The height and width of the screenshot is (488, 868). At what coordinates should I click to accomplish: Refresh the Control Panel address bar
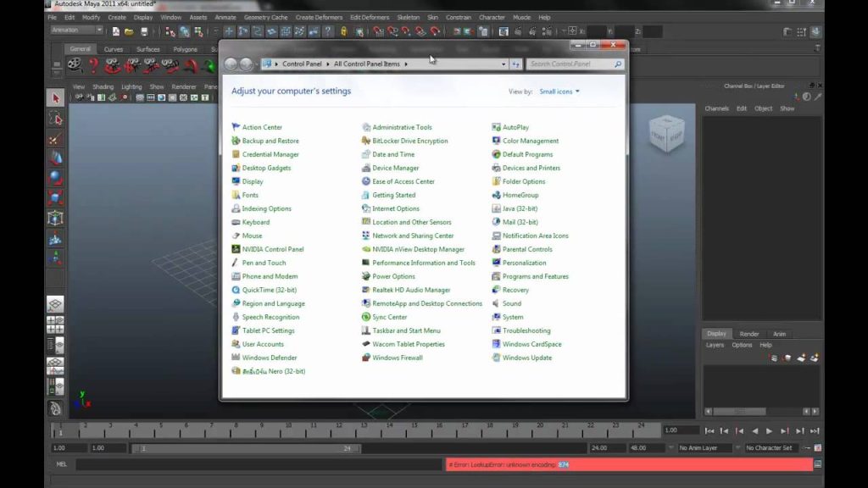click(x=516, y=64)
